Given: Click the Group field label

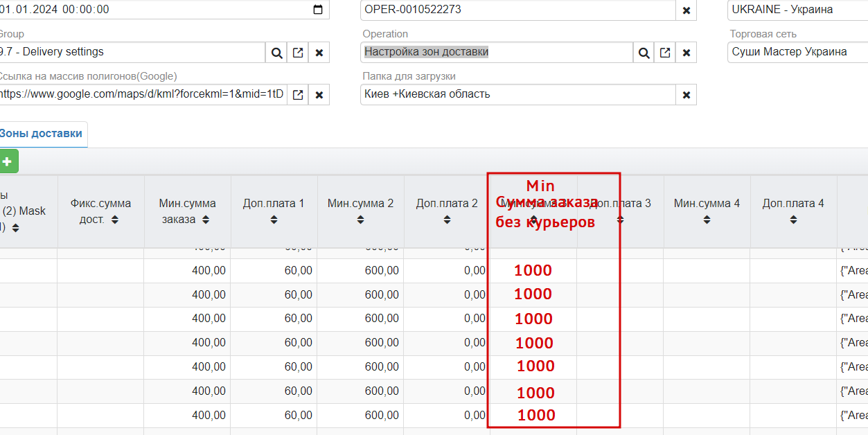Looking at the screenshot, I should [x=11, y=34].
